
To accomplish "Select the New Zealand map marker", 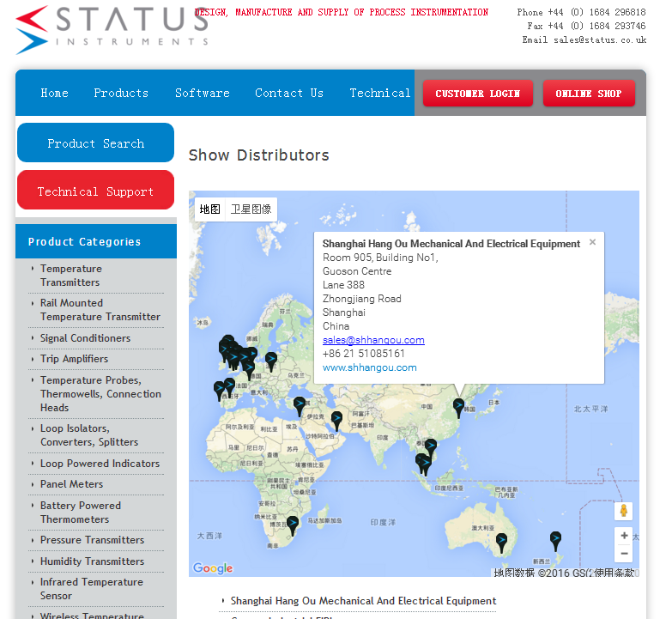I will click(555, 541).
